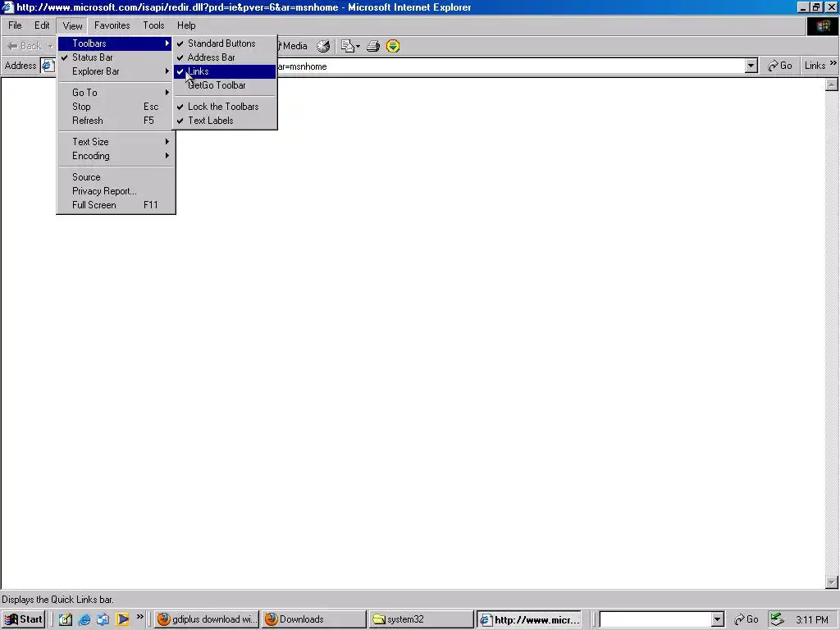Switch to system32 folder taskbar button
This screenshot has height=630, width=840.
(422, 619)
